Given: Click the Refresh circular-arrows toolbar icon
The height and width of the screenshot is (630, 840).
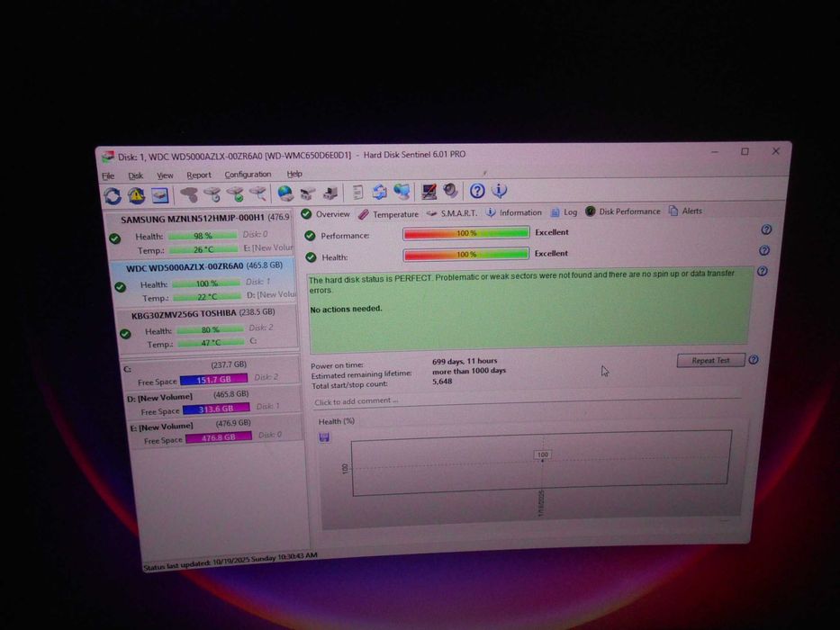Looking at the screenshot, I should [113, 196].
